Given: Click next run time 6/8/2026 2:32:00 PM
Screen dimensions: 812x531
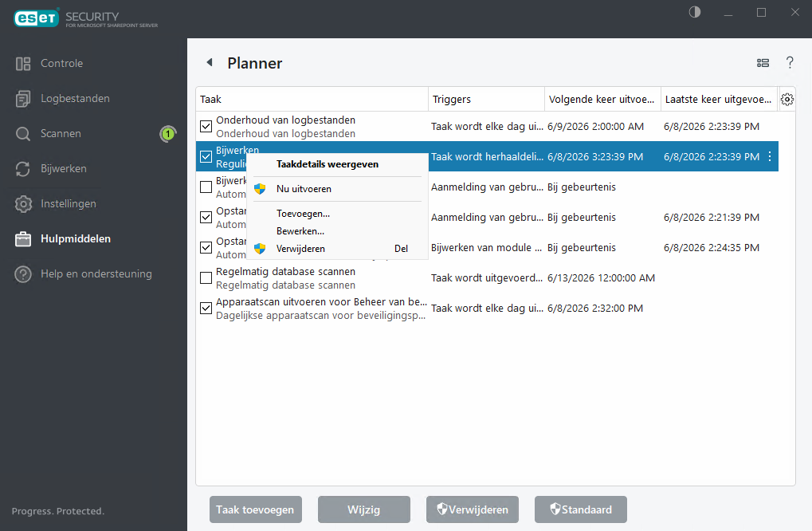Looking at the screenshot, I should click(595, 309).
